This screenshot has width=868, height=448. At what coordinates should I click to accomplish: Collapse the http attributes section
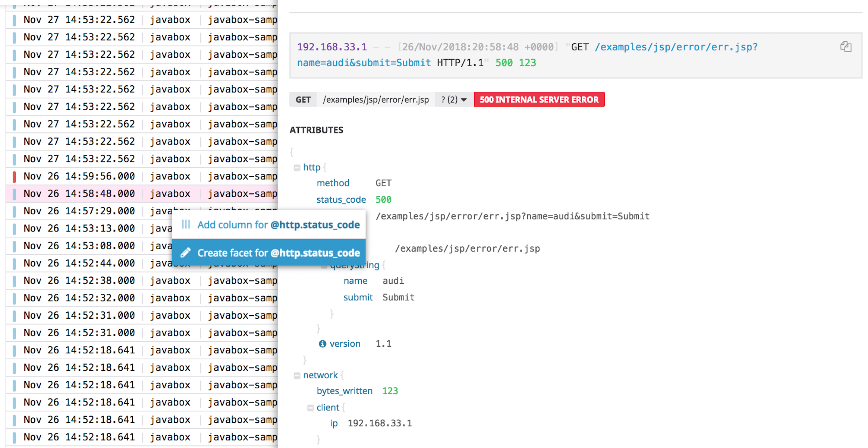tap(296, 167)
